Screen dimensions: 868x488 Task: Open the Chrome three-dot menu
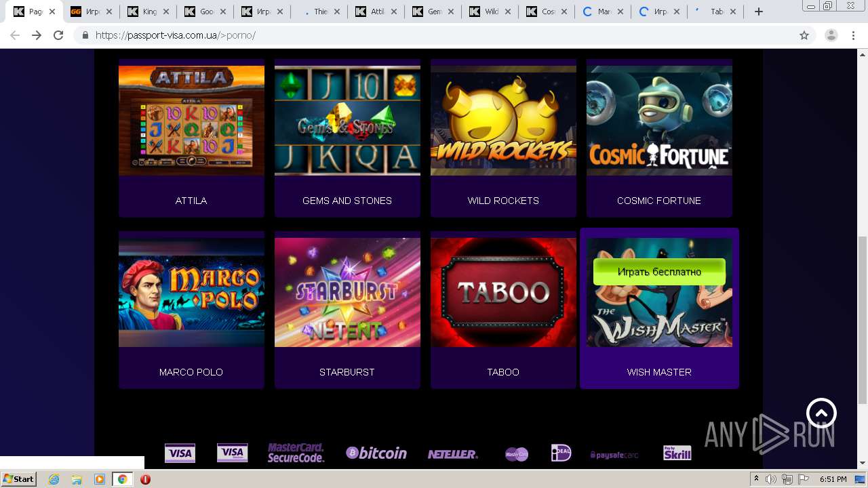coord(854,35)
